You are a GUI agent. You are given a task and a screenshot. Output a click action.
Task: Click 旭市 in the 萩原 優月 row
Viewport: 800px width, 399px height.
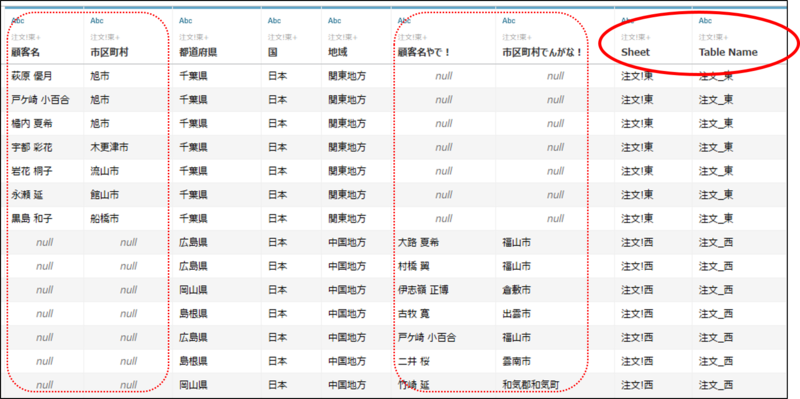click(99, 76)
